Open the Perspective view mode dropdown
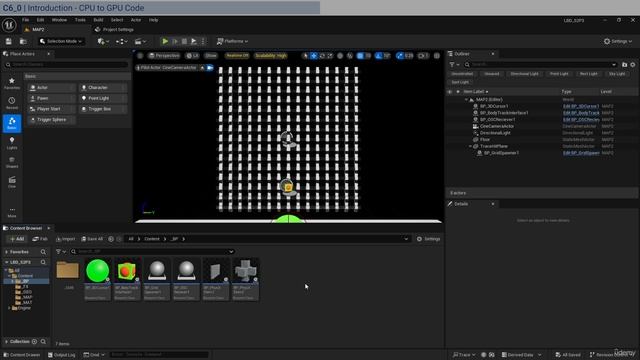The width and height of the screenshot is (640, 360). pos(164,56)
